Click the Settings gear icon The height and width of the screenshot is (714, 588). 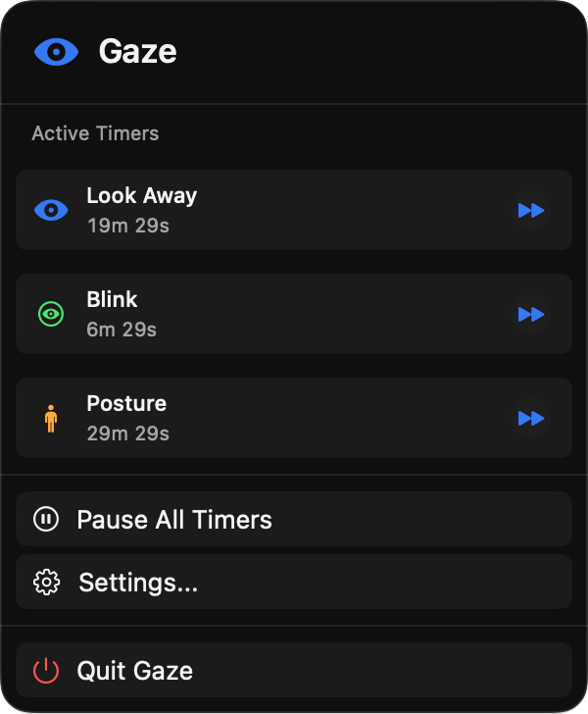46,583
